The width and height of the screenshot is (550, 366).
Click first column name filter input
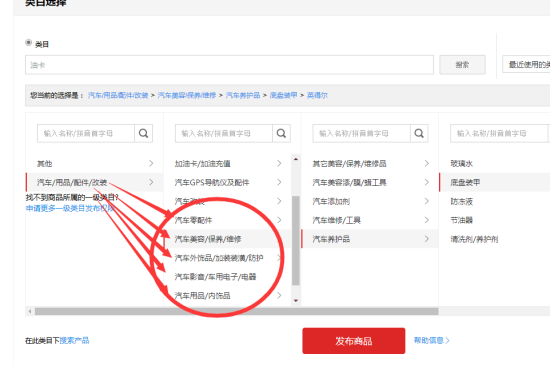pos(86,133)
